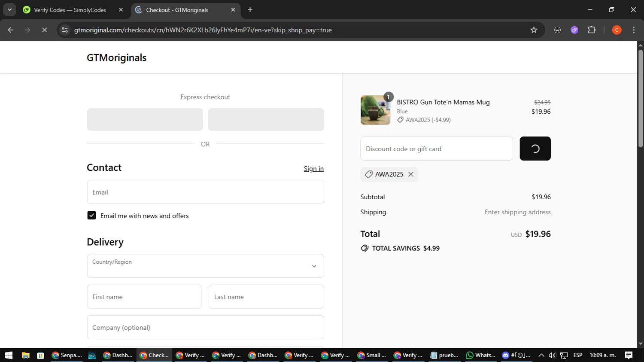Switch to Senpa Chrome window in taskbar
644x362 pixels.
pos(67,355)
